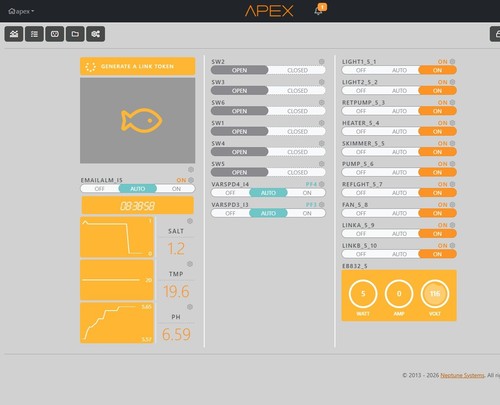Click the gear icon above SALT
Image resolution: width=500 pixels, height=405 pixels.
[x=190, y=221]
